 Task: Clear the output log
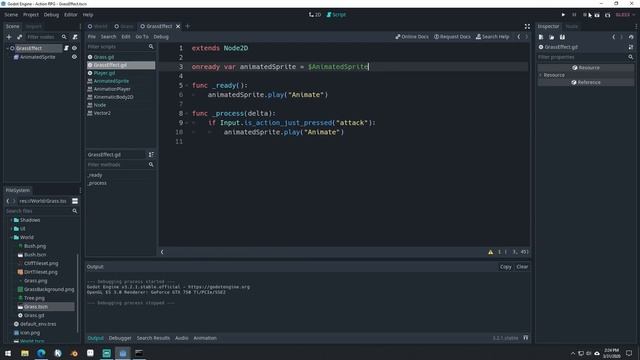pyautogui.click(x=522, y=267)
